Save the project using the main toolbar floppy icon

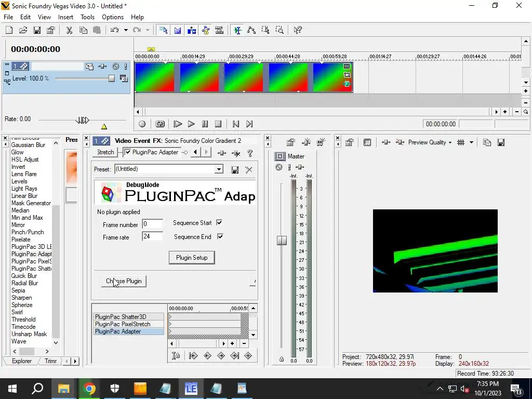(37, 30)
